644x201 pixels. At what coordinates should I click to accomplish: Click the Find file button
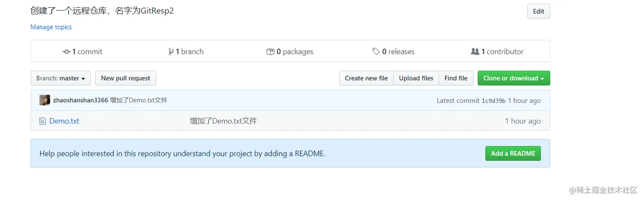pos(456,78)
